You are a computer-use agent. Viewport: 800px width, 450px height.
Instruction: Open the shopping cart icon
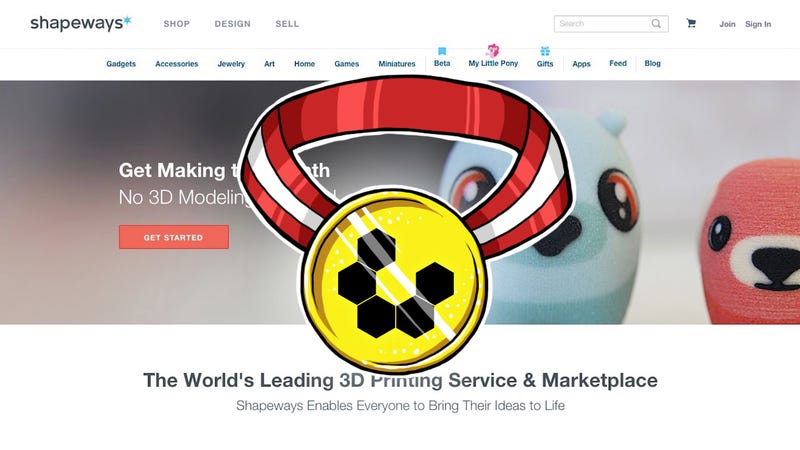691,23
